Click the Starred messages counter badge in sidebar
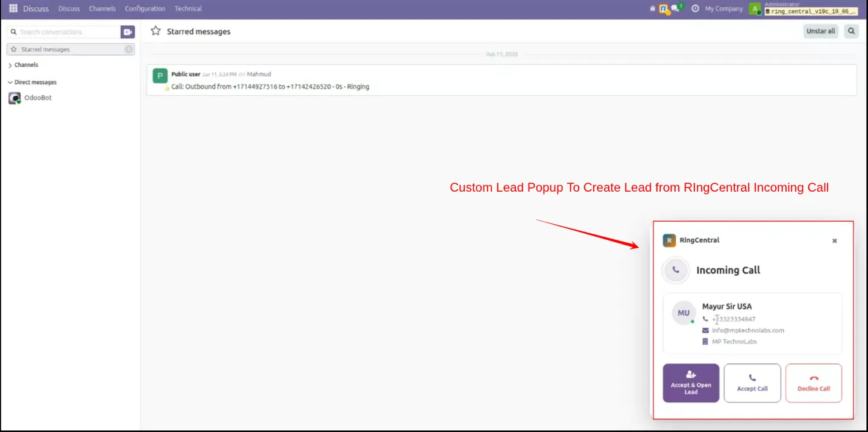Viewport: 868px width, 432px height. point(128,49)
